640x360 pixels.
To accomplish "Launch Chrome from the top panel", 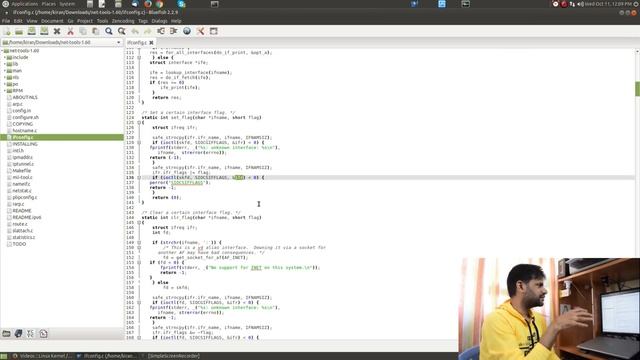I will [x=159, y=4].
